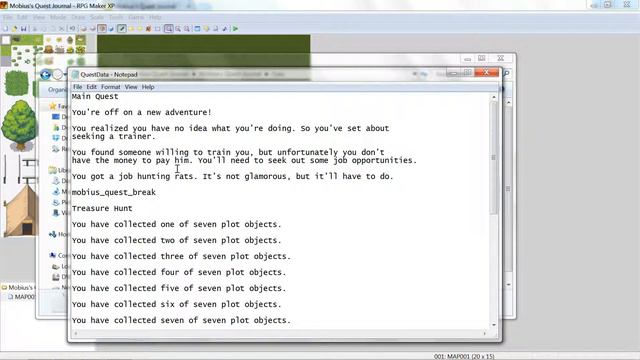
Task: Select the Pencil drawing tool
Action: pos(122,29)
